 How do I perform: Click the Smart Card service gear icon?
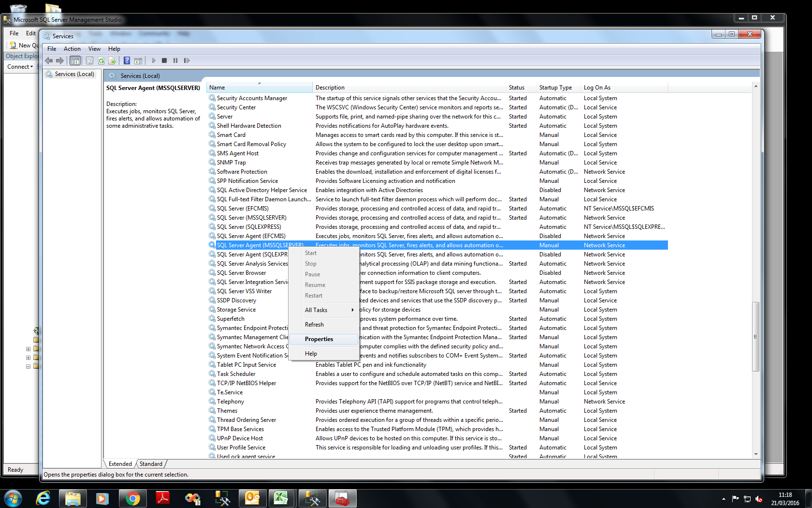tap(212, 135)
